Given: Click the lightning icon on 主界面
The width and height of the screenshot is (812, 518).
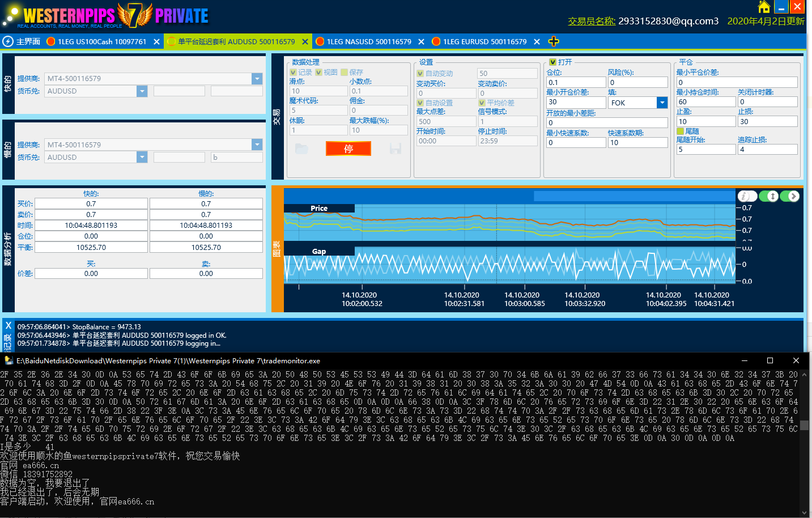Looking at the screenshot, I should tap(8, 41).
